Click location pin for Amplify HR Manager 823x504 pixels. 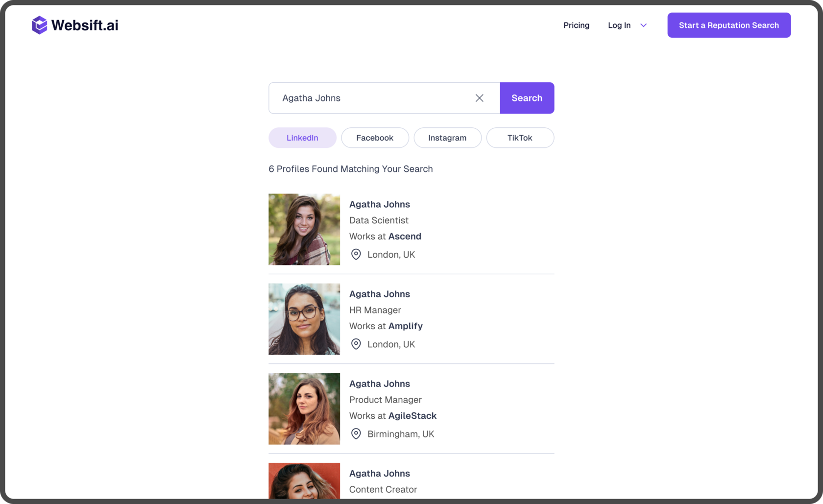356,344
